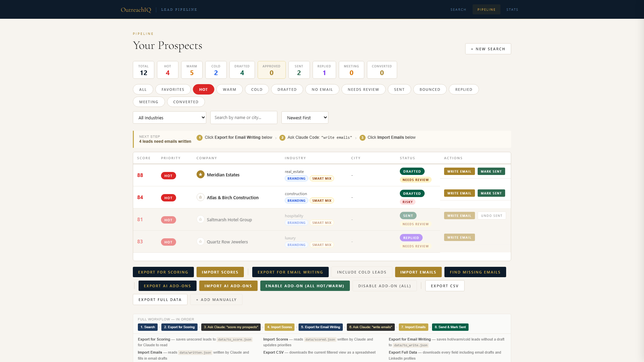Click Export AI Add-ons button
This screenshot has width=644, height=362.
click(167, 286)
